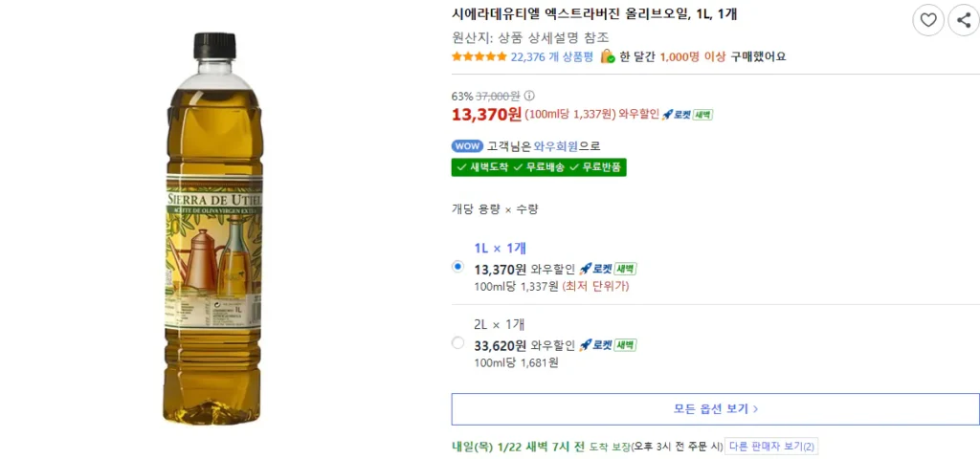This screenshot has height=459, width=980.
Task: Click the Rocket 새벽 badge on the 2L option
Action: point(608,345)
